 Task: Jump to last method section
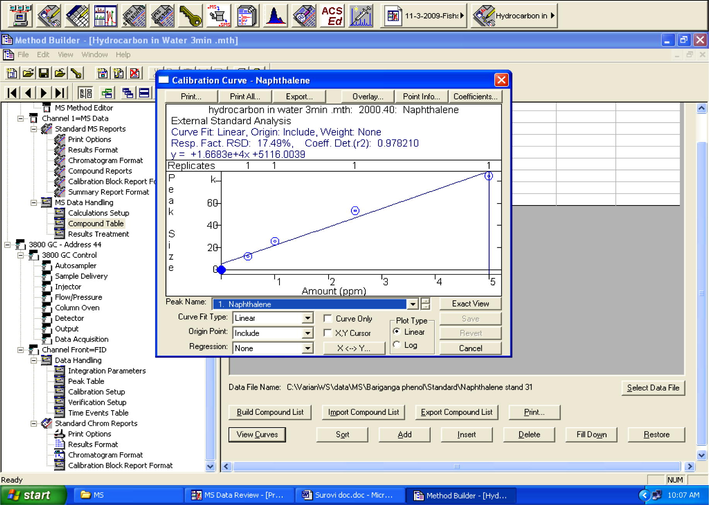click(x=60, y=93)
